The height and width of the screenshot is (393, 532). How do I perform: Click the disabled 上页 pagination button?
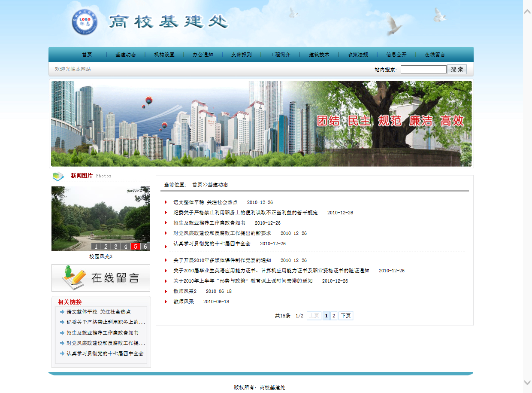point(314,316)
